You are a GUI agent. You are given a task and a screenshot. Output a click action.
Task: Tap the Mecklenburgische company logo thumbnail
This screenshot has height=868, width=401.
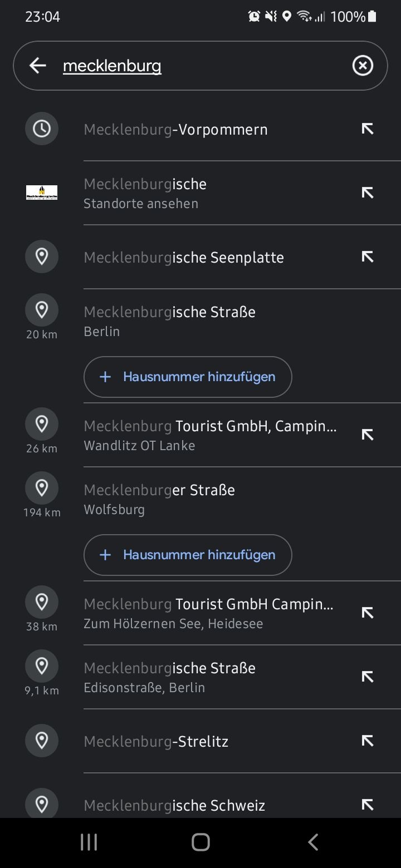[42, 193]
